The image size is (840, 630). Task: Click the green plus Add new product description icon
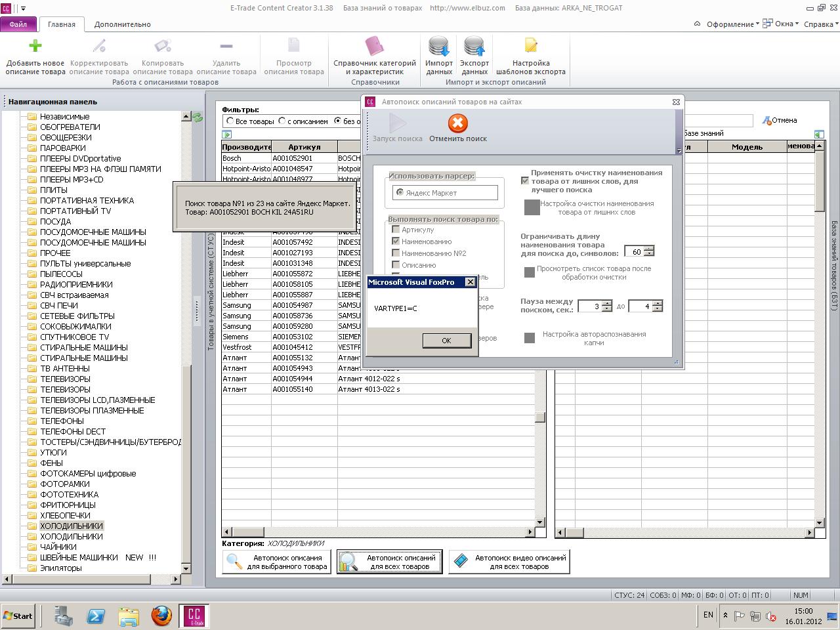(35, 45)
